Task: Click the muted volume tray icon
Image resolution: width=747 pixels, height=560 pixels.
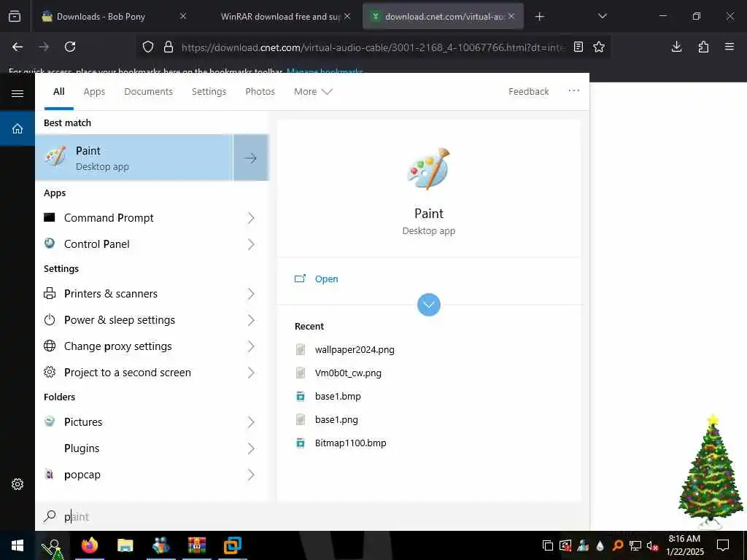Action: coord(651,545)
